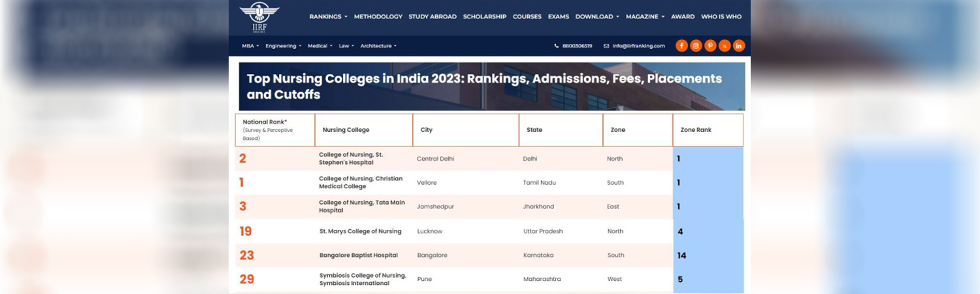980x294 pixels.
Task: Click zone rank 14 for Bangalore Baptist
Action: [x=681, y=255]
